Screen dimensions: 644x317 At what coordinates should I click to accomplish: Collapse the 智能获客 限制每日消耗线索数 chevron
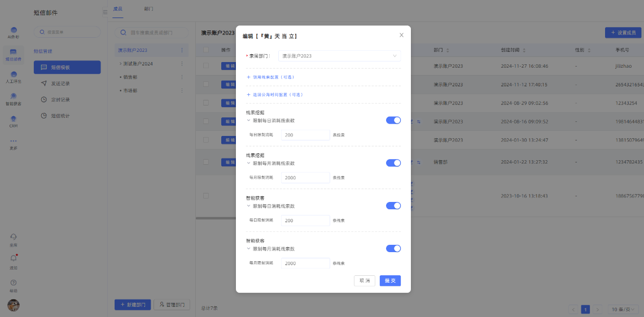248,206
